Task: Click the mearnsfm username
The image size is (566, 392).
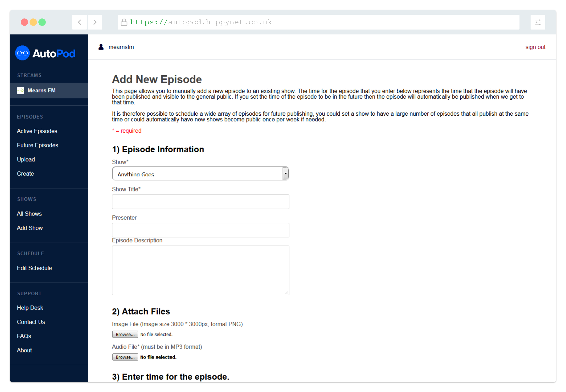Action: point(121,47)
